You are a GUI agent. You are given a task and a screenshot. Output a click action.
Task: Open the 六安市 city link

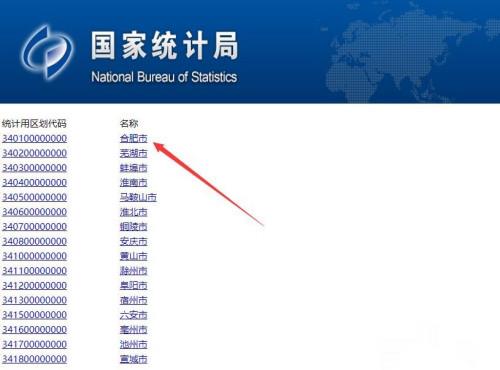(134, 315)
